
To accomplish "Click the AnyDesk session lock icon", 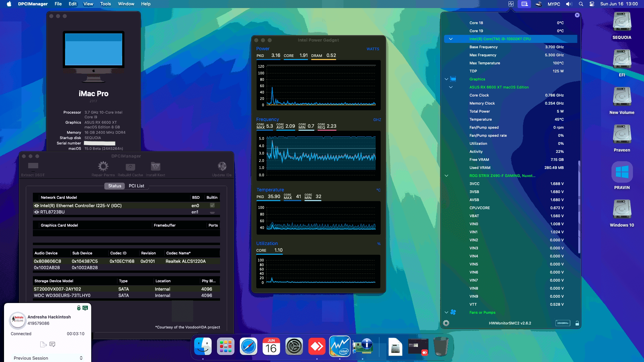I will point(78,308).
